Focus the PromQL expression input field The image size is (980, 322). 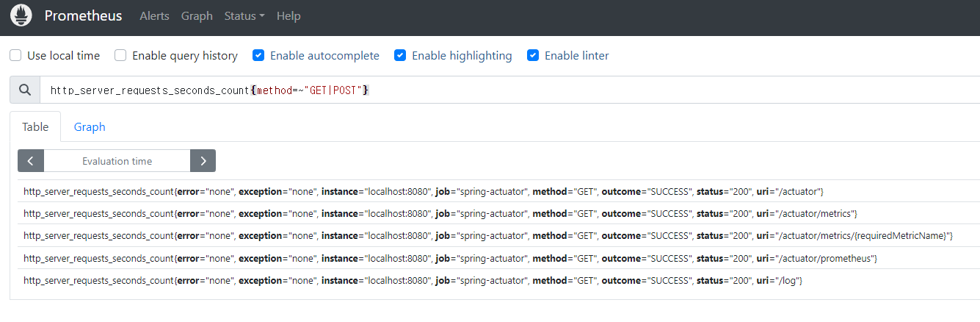[509, 90]
